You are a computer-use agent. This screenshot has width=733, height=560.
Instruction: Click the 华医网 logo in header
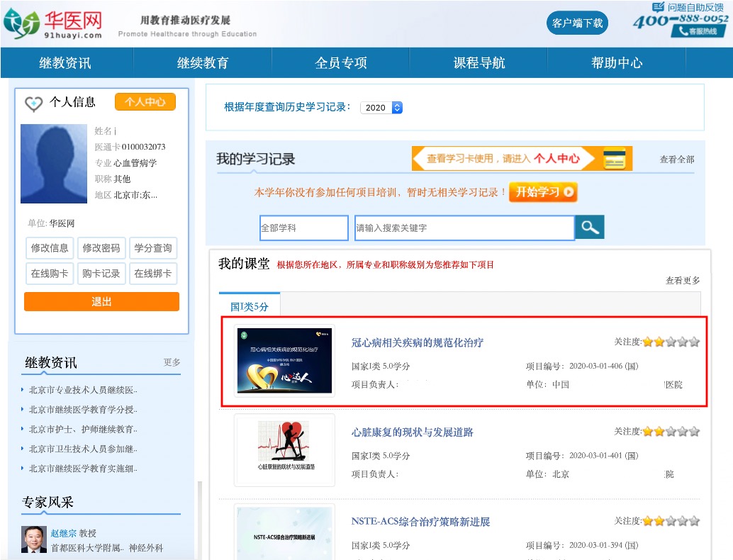[x=54, y=23]
